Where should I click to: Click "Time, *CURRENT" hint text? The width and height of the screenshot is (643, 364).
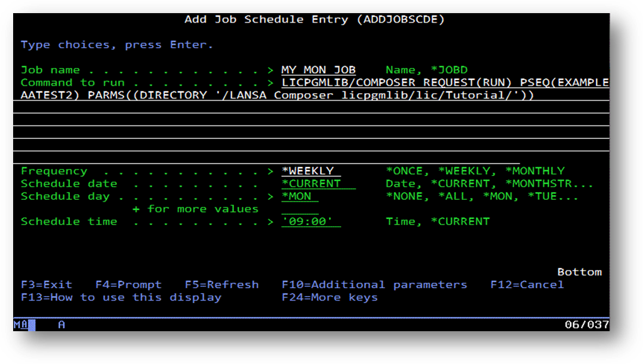438,222
